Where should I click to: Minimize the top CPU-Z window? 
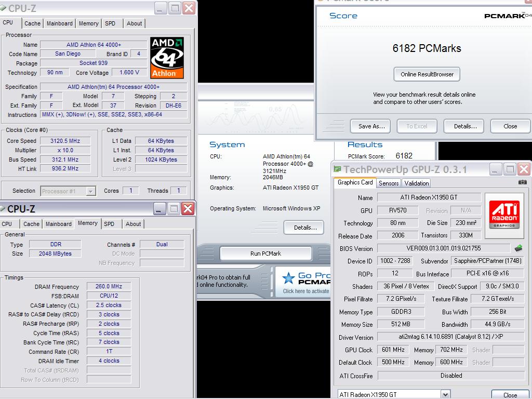[161, 8]
